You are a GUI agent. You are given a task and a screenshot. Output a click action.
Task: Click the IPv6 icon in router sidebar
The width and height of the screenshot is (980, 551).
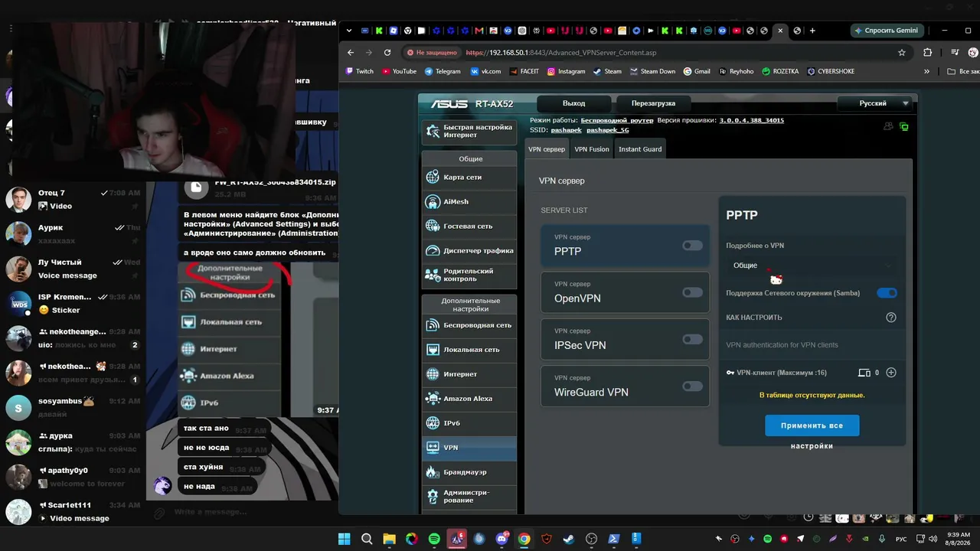point(432,423)
